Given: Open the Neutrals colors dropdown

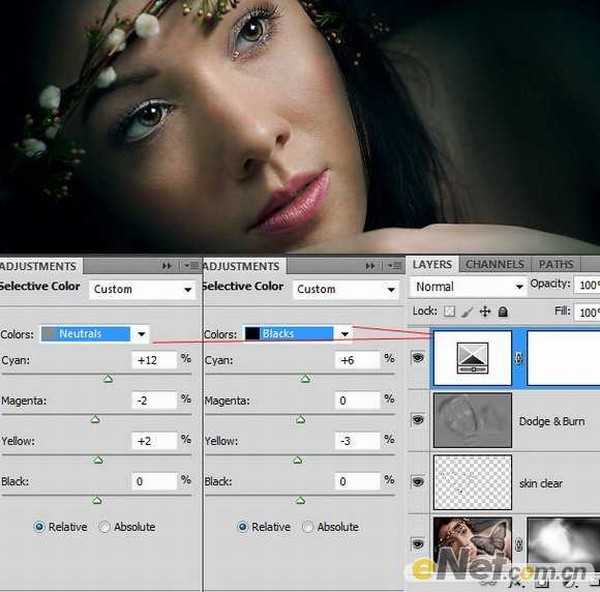Looking at the screenshot, I should pyautogui.click(x=142, y=334).
